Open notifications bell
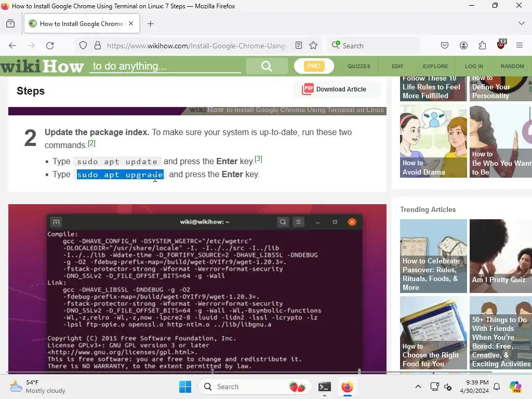The width and height of the screenshot is (532, 399). 497,387
